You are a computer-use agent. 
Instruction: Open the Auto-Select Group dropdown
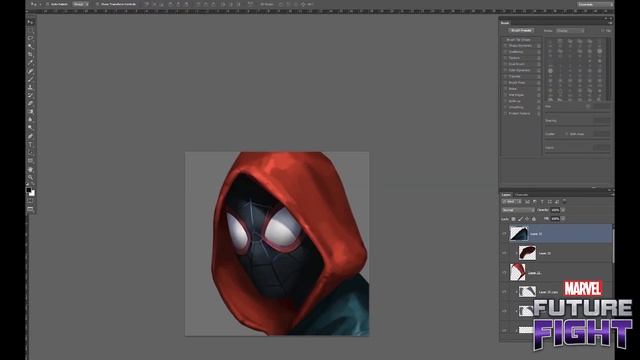(80, 4)
